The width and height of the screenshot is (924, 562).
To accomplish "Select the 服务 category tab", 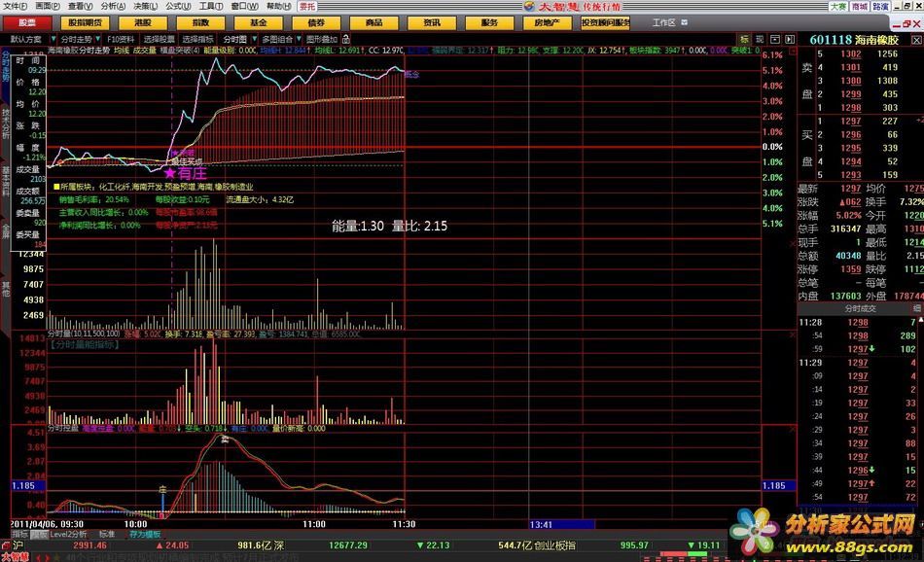I will point(489,23).
